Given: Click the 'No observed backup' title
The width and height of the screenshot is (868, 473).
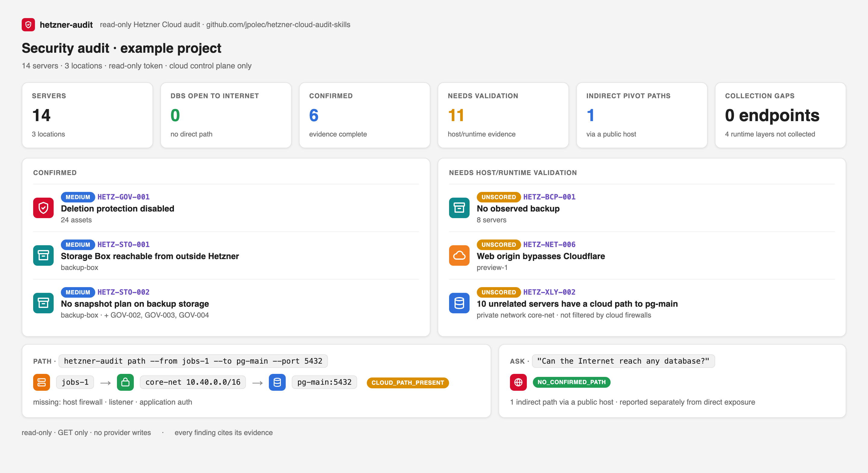Looking at the screenshot, I should click(518, 208).
